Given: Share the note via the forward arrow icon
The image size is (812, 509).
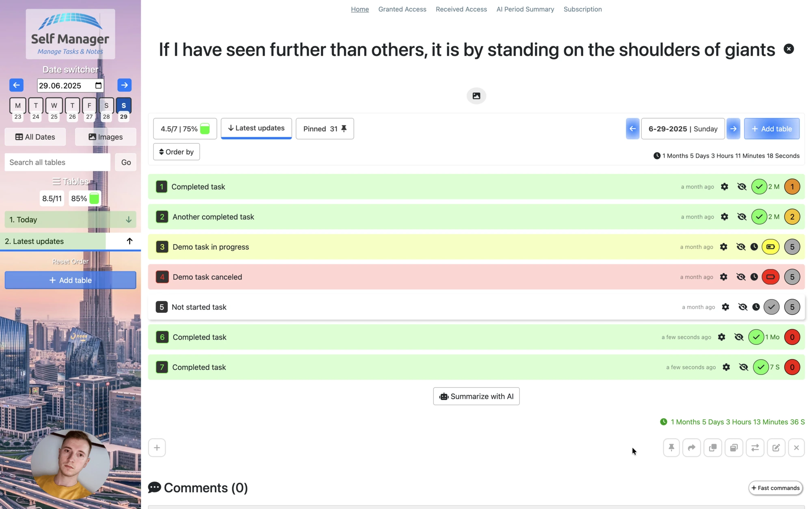Looking at the screenshot, I should tap(692, 447).
